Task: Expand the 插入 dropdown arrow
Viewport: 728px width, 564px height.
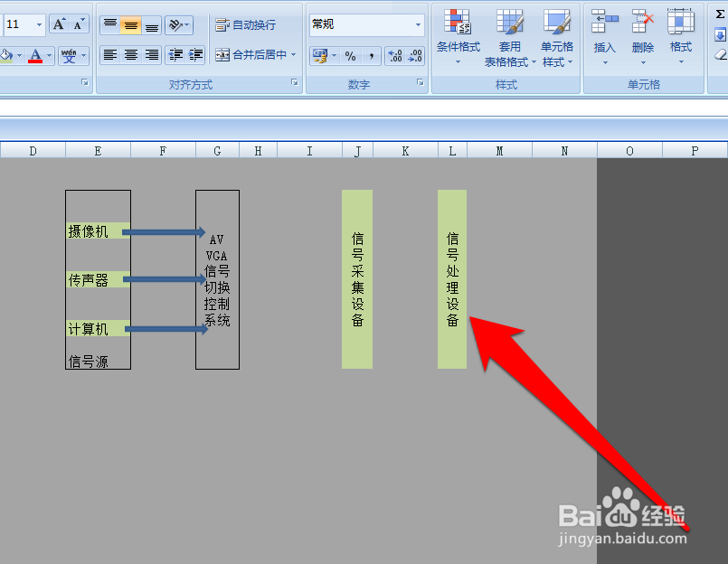Action: click(x=605, y=62)
